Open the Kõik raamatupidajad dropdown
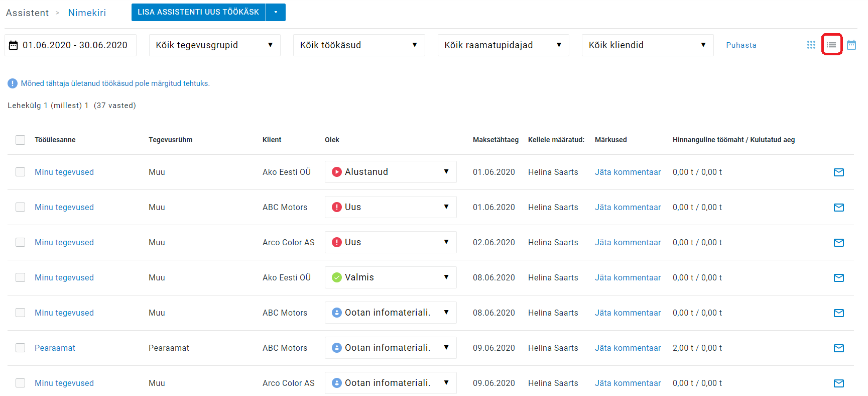Viewport: 868px width, 396px height. [503, 45]
